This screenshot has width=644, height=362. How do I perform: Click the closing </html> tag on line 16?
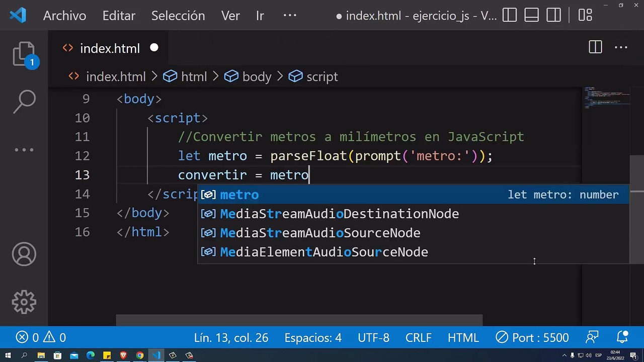(x=143, y=232)
